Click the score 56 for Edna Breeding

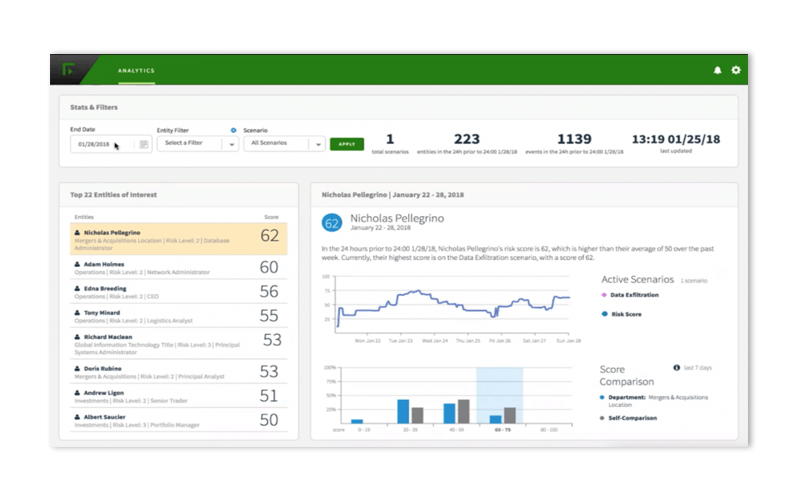click(x=269, y=291)
